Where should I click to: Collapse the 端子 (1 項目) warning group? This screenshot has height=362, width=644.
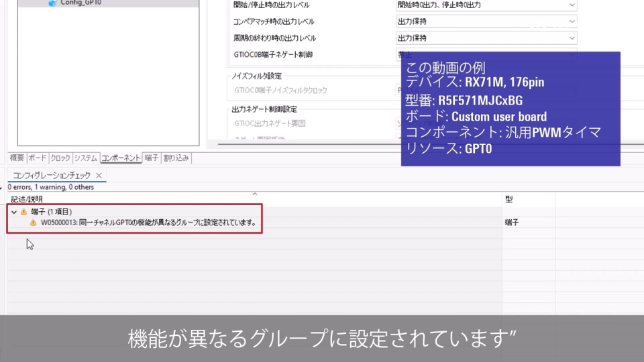pyautogui.click(x=14, y=212)
